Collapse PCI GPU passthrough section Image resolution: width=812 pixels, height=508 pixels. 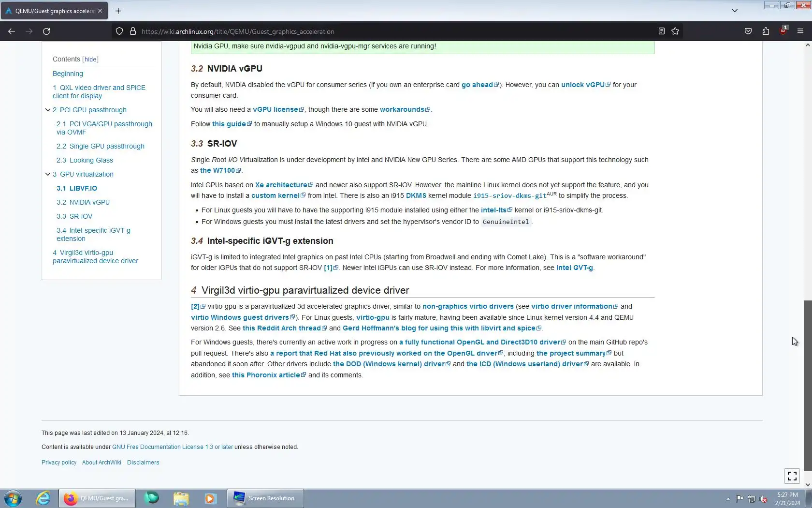[47, 110]
